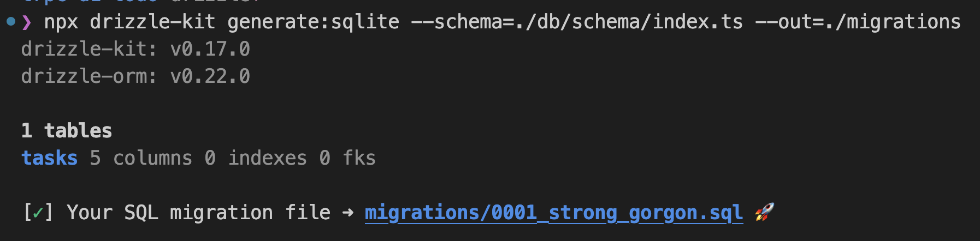Click "drizzle-kit" in the typed command
Screen dimensions: 980x241
coord(152,22)
